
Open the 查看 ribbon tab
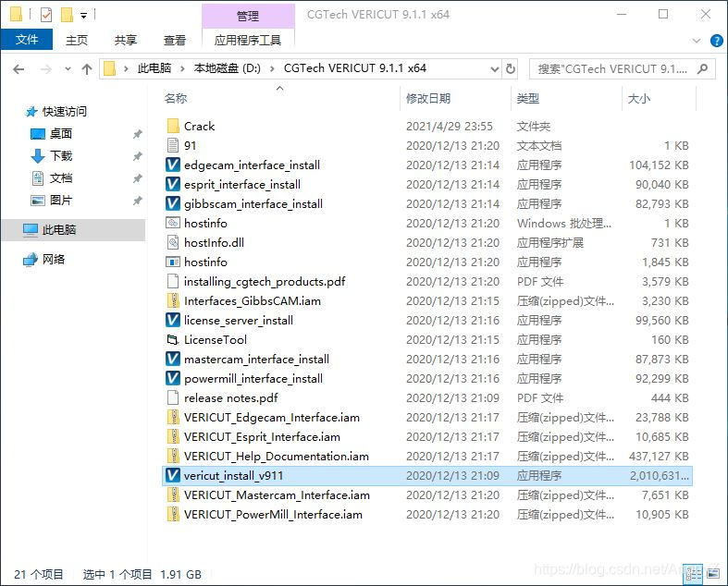pyautogui.click(x=175, y=41)
